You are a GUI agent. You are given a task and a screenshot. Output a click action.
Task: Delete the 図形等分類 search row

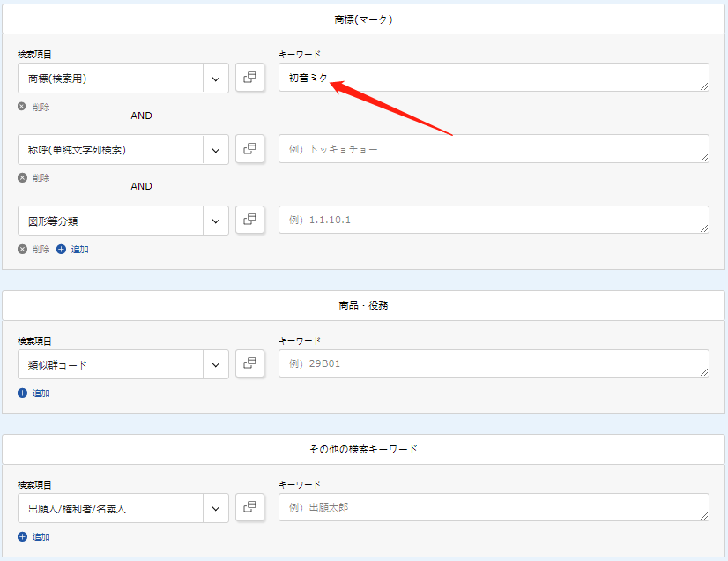coord(34,250)
